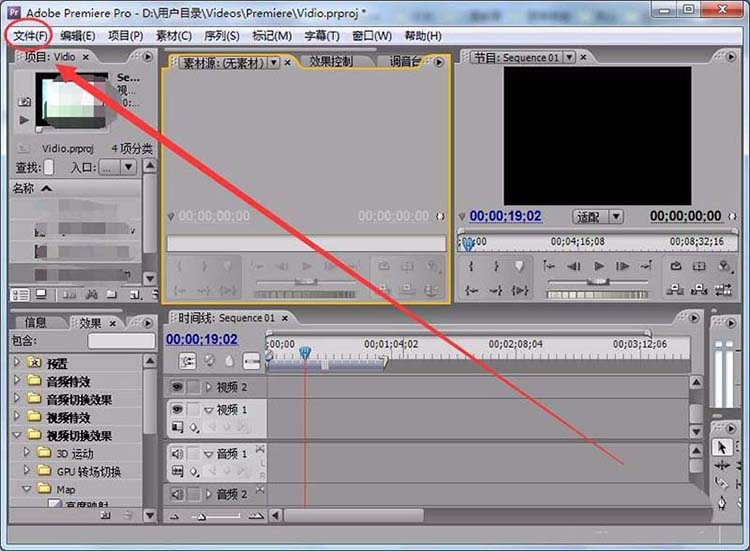
Task: Toggle visibility eye of 视频 1 track
Action: point(177,409)
